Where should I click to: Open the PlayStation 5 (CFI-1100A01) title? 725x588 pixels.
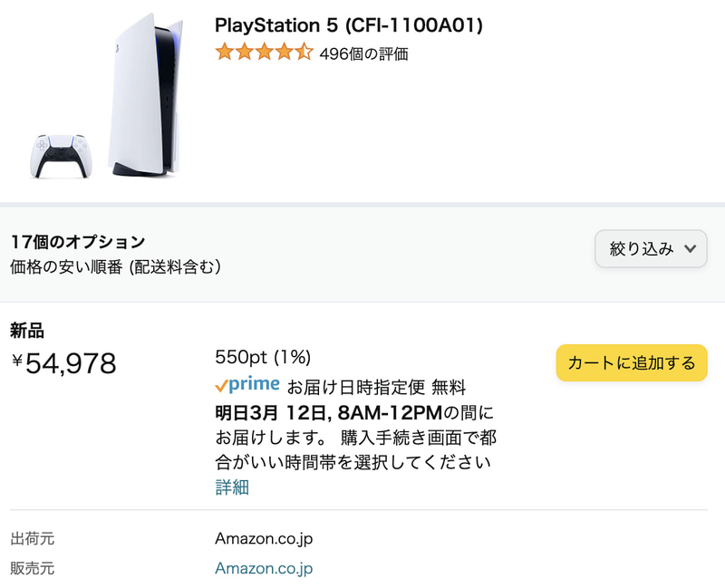click(348, 25)
